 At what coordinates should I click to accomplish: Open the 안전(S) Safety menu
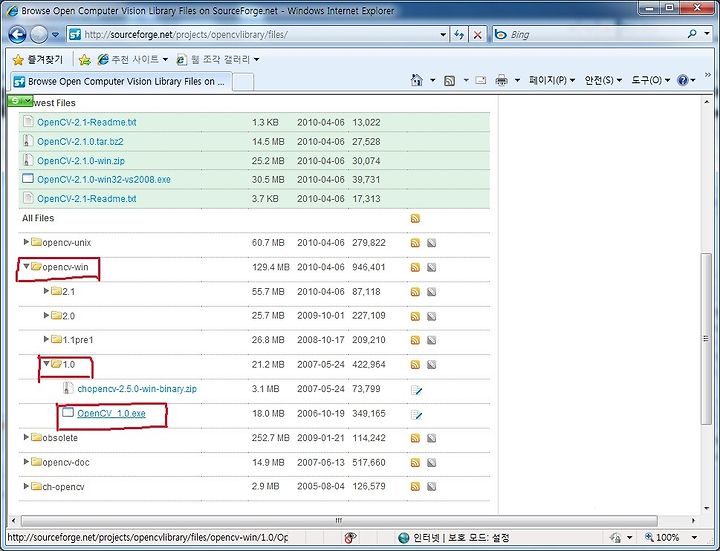pyautogui.click(x=603, y=80)
